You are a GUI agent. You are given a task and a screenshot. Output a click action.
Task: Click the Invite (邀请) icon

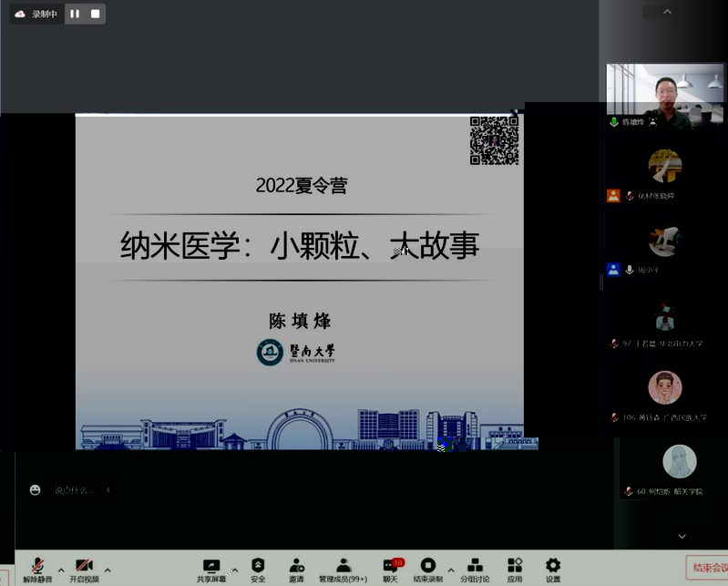click(296, 569)
